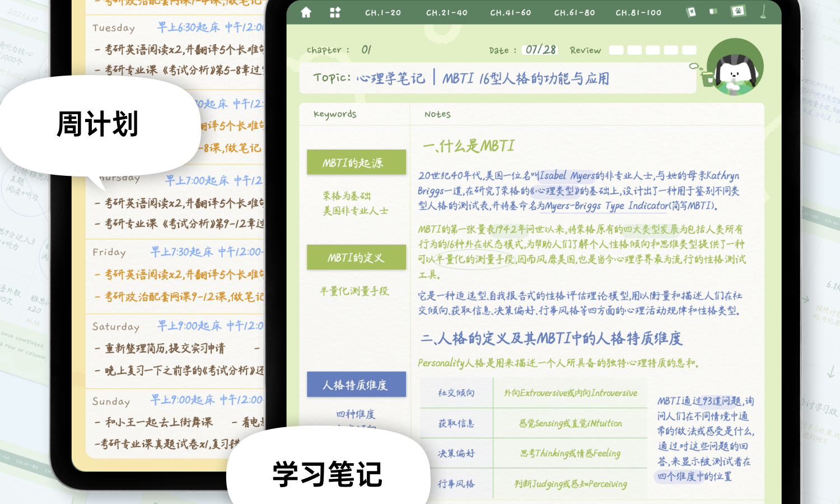This screenshot has height=504, width=840.
Task: Mark the last Review checkbox
Action: tap(688, 49)
